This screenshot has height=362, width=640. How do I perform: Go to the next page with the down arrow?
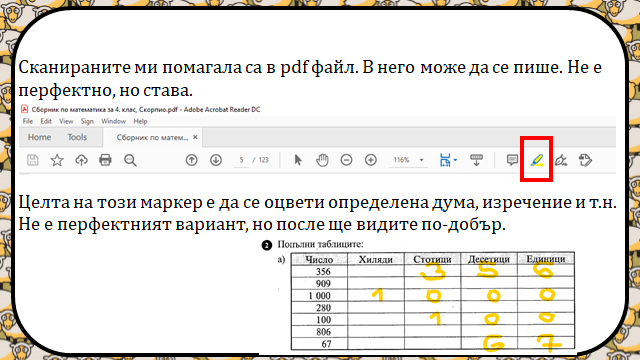coord(216,160)
